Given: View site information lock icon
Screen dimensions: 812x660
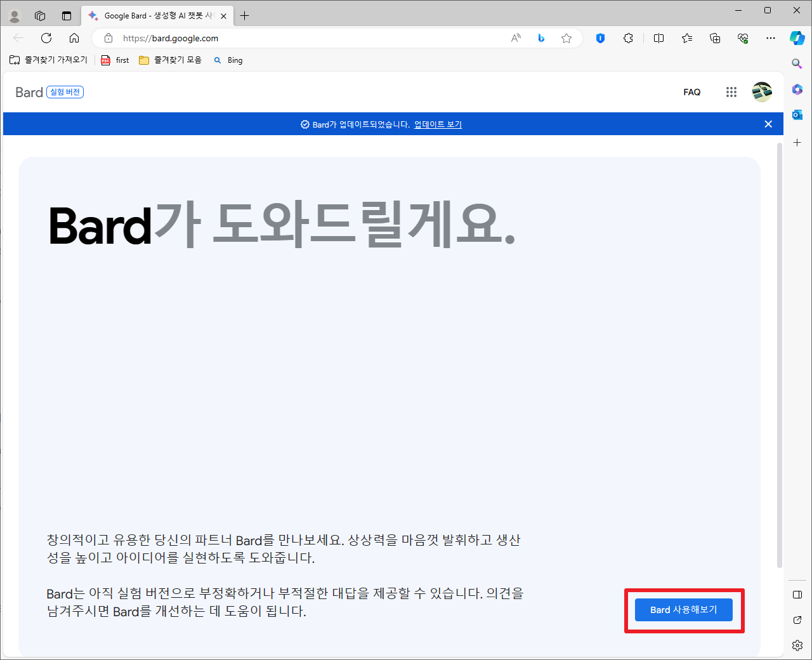Looking at the screenshot, I should pyautogui.click(x=108, y=38).
